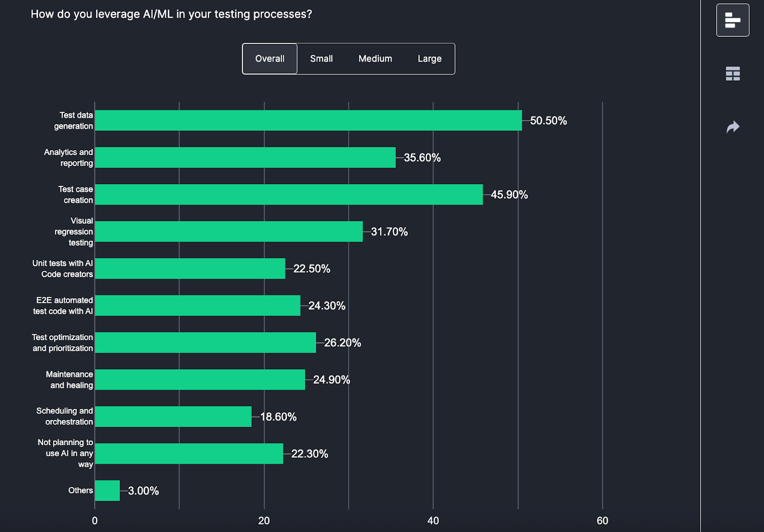Click the Unit tests with AI Code creators label
This screenshot has width=764, height=532.
[x=62, y=269]
